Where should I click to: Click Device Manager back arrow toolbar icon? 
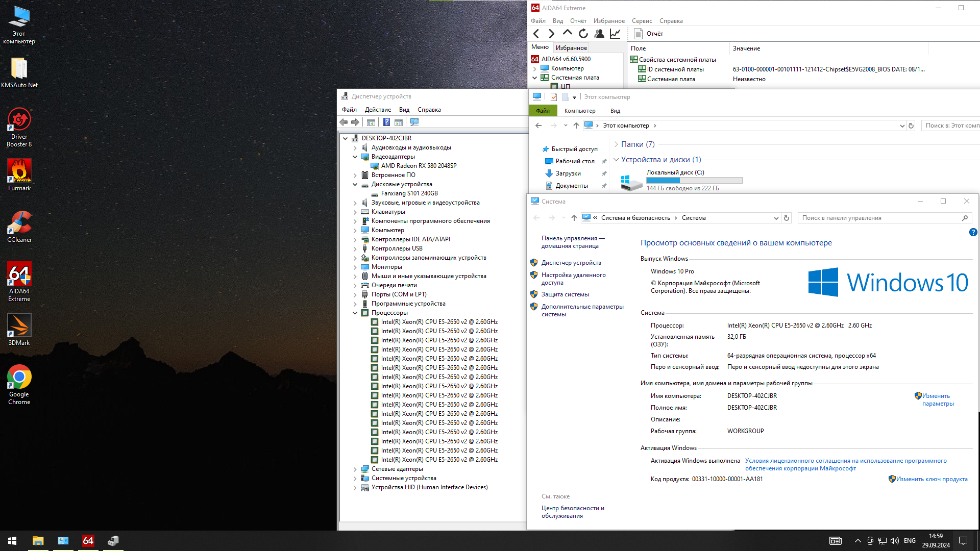[344, 122]
